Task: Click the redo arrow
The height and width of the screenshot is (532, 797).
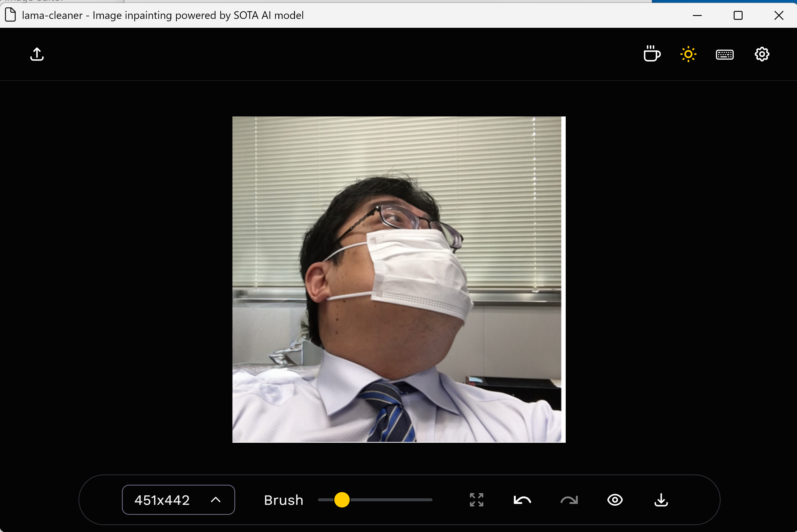Action: (x=569, y=500)
